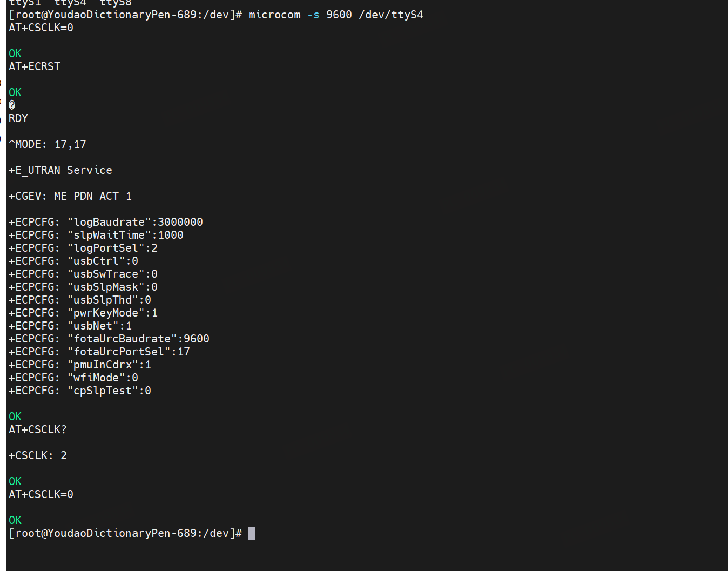Click the RDY response line
The height and width of the screenshot is (571, 728).
(18, 118)
